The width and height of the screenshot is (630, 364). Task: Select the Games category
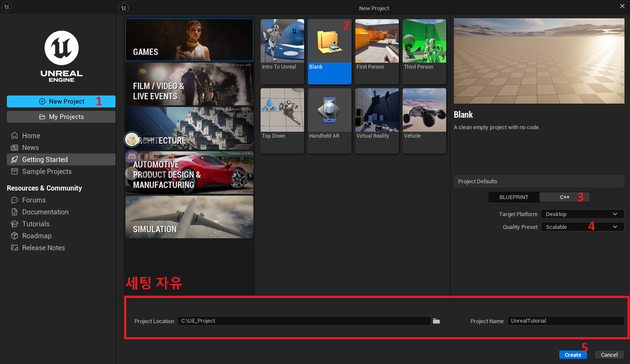(x=189, y=40)
